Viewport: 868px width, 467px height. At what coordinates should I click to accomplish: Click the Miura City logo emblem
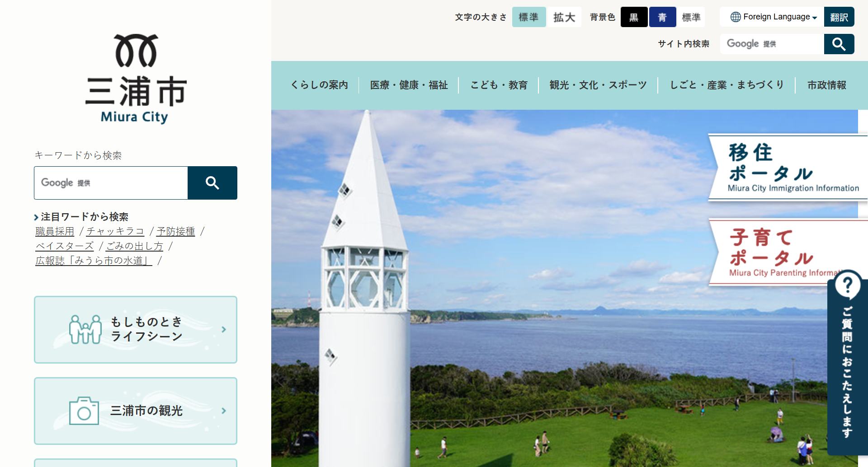(x=136, y=51)
